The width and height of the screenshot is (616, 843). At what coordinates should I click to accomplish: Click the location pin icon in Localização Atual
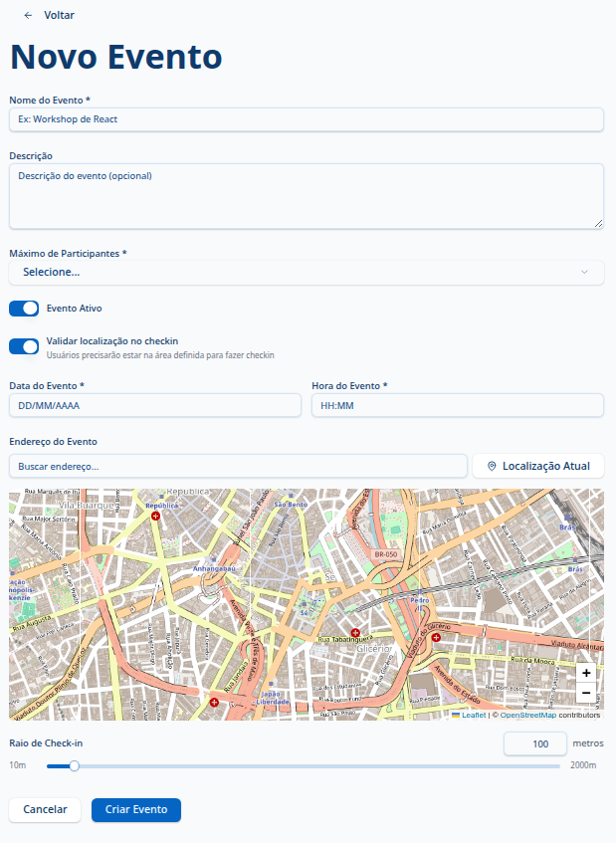[492, 466]
